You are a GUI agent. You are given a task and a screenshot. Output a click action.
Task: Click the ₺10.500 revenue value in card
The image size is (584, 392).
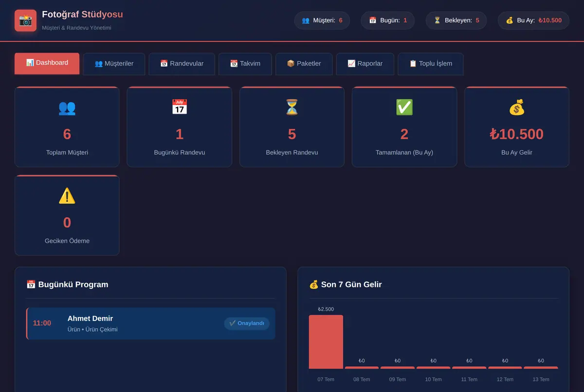517,134
